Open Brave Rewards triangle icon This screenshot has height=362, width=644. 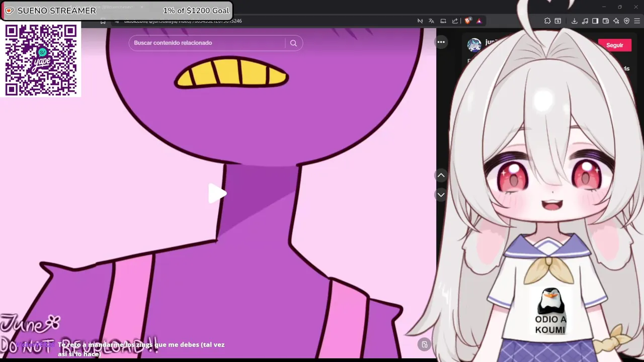click(479, 21)
